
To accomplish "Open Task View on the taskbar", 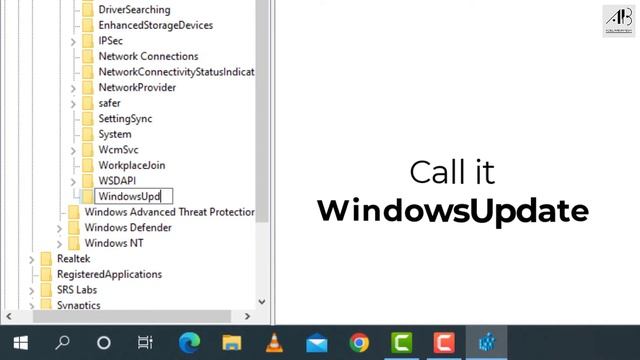I will [x=145, y=343].
